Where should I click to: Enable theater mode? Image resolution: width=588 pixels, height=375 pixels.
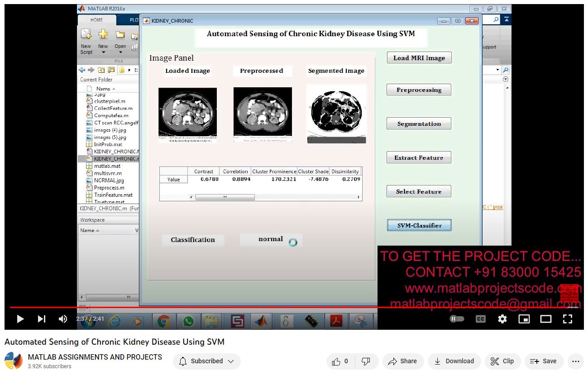tap(546, 319)
